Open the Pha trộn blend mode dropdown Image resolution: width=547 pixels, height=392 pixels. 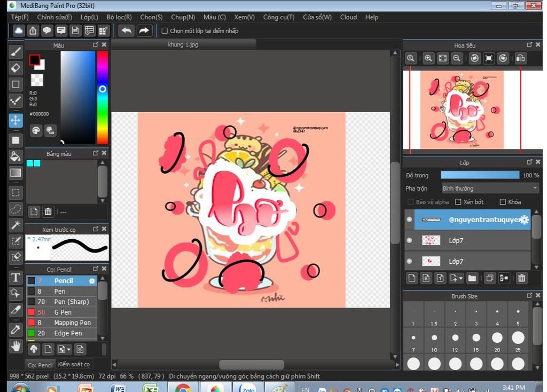pyautogui.click(x=490, y=189)
